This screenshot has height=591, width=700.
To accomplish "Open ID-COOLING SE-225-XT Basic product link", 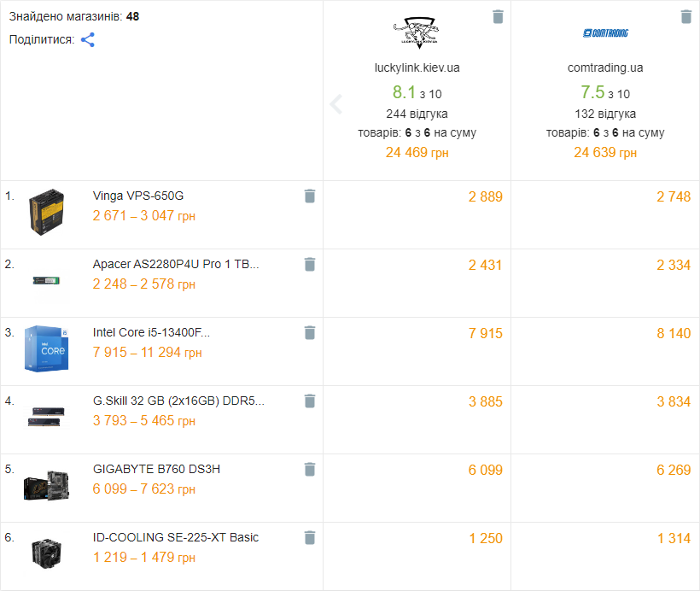I will 176,538.
